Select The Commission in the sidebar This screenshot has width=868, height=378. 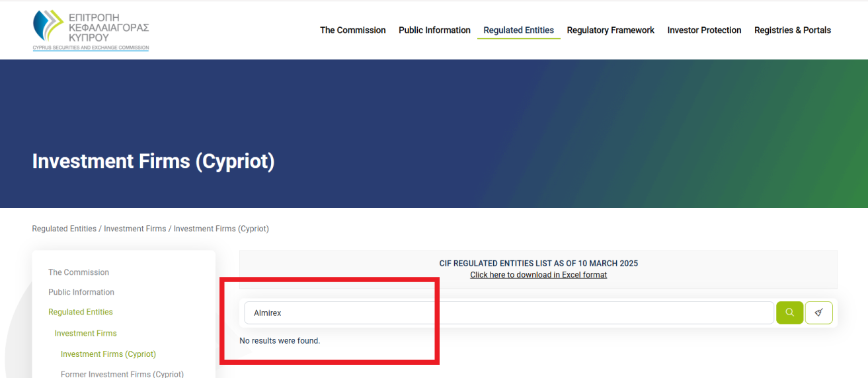79,272
